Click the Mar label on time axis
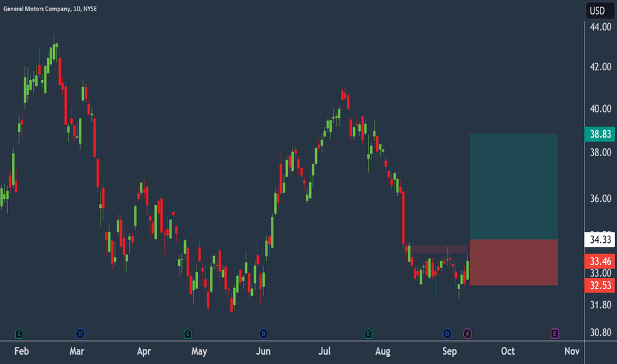 tap(77, 351)
